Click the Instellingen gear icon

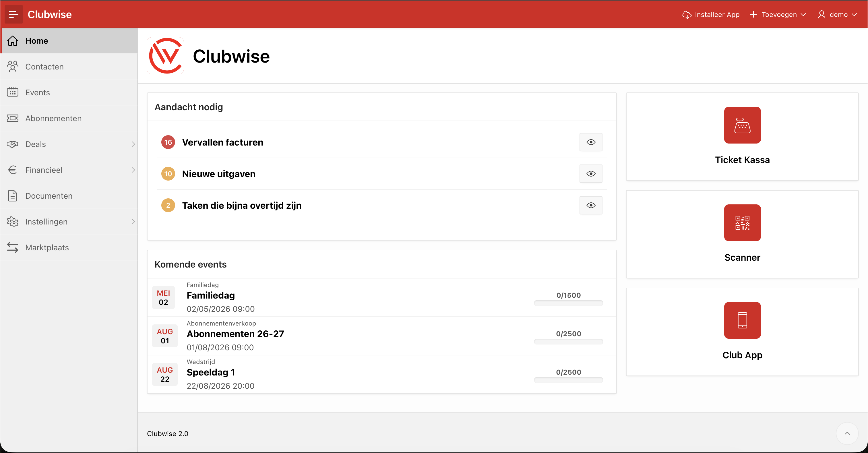[x=13, y=221]
